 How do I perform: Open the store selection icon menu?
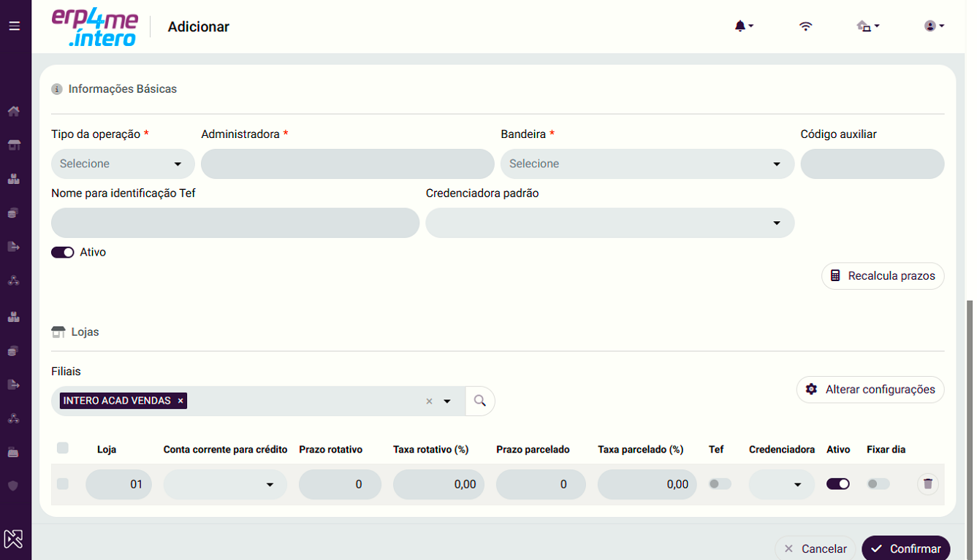pos(867,26)
